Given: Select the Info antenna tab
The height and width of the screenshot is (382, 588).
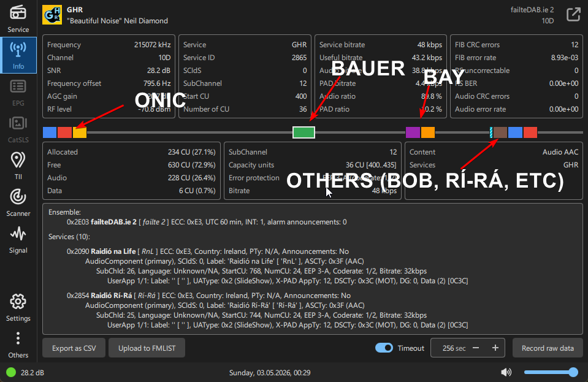Looking at the screenshot, I should (18, 55).
